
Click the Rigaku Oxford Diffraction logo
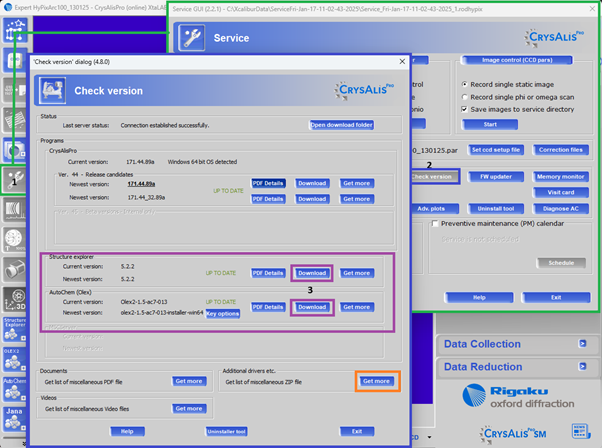[518, 397]
